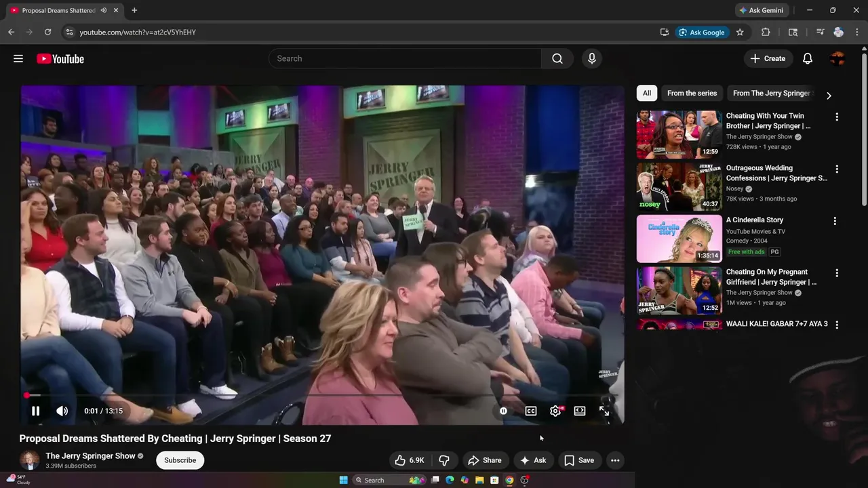The height and width of the screenshot is (488, 868).
Task: Click Ask Gemini button
Action: (x=762, y=10)
